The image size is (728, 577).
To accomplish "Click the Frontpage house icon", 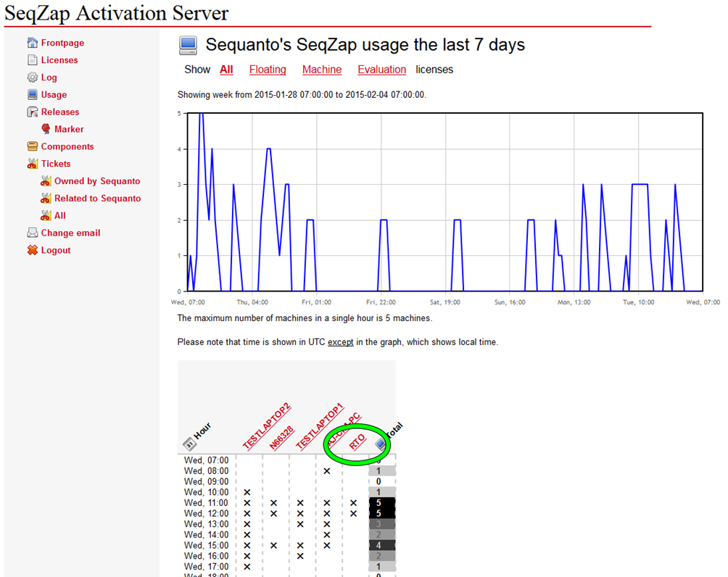I will pyautogui.click(x=32, y=43).
